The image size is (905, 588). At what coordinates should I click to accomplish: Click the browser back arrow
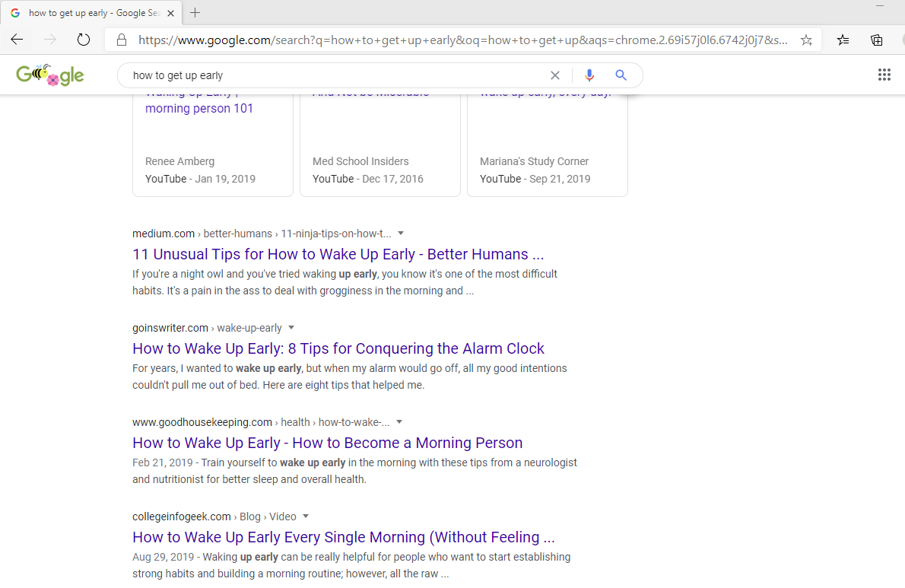point(17,40)
